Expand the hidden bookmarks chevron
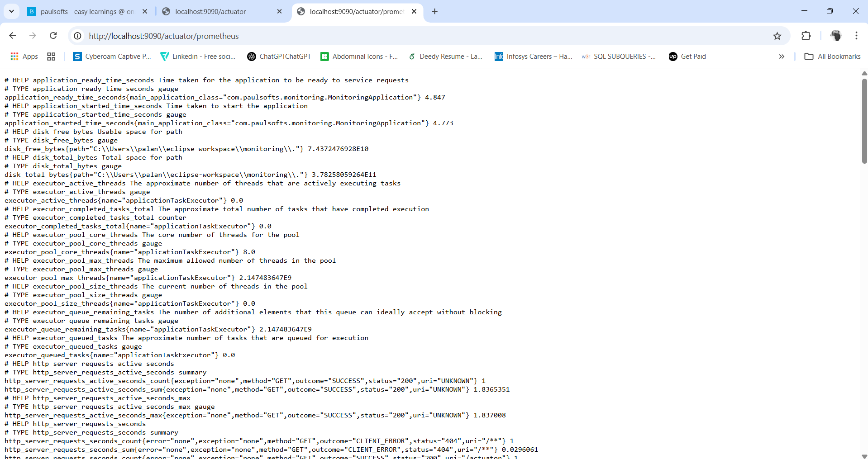The image size is (868, 459). click(782, 57)
